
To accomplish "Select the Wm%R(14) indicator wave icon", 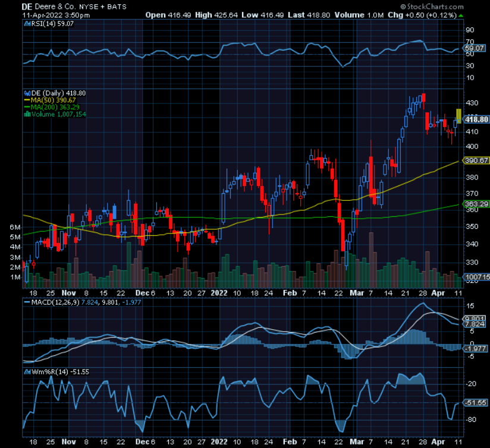I will [27, 371].
